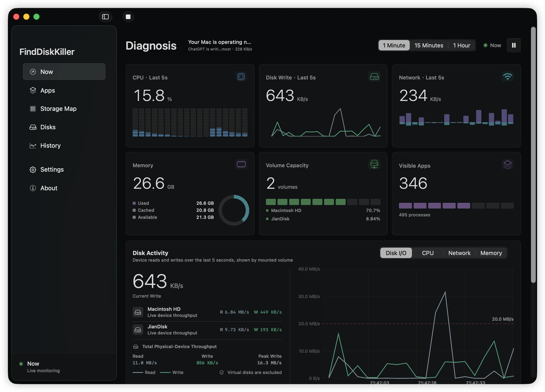
Task: Click the shield icon beside Virtual disks excluded
Action: 222,372
